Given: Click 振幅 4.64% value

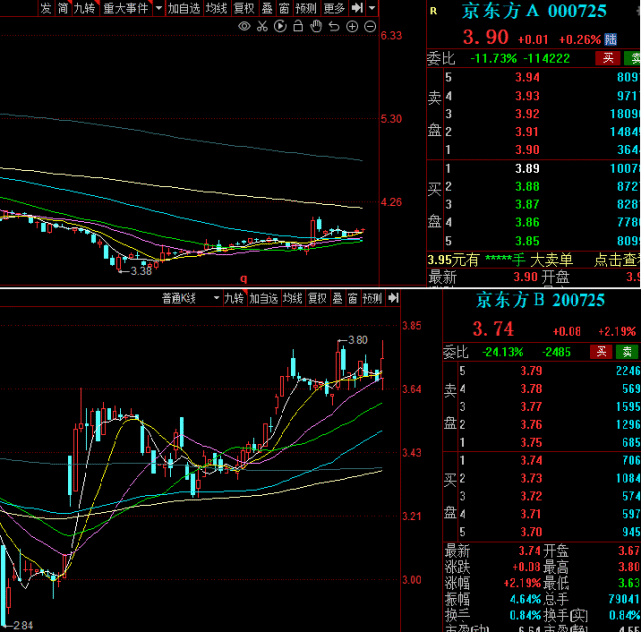Looking at the screenshot, I should [x=524, y=600].
